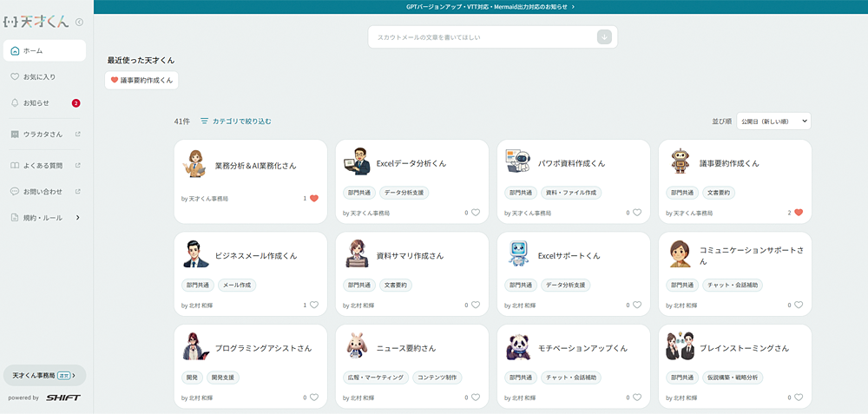868x414 pixels.
Task: Click the スカウトメール prompt input field
Action: [482, 37]
